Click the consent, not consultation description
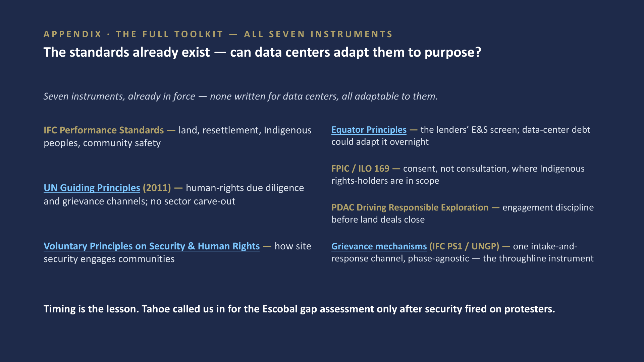 pyautogui.click(x=458, y=175)
